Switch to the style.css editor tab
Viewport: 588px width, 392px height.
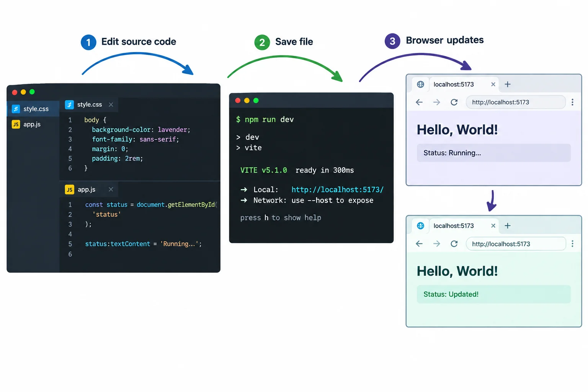coord(89,105)
